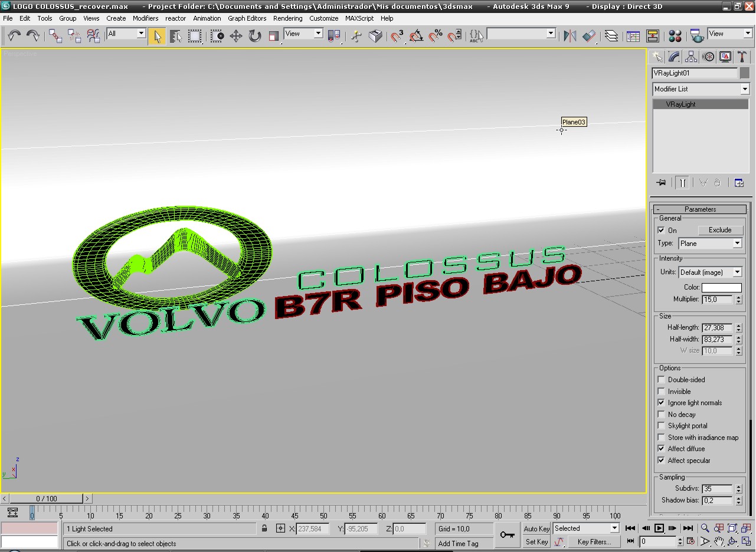756x552 pixels.
Task: Switch to the Create command panel tab
Action: 657,57
